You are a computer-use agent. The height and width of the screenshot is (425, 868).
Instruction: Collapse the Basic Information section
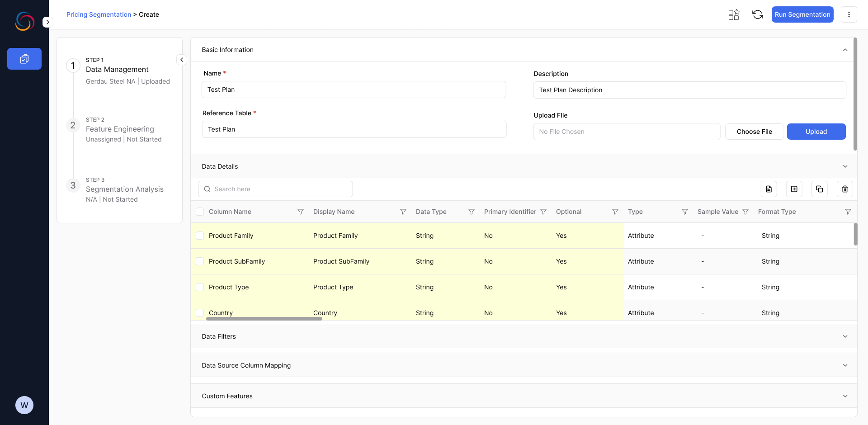[x=845, y=50]
